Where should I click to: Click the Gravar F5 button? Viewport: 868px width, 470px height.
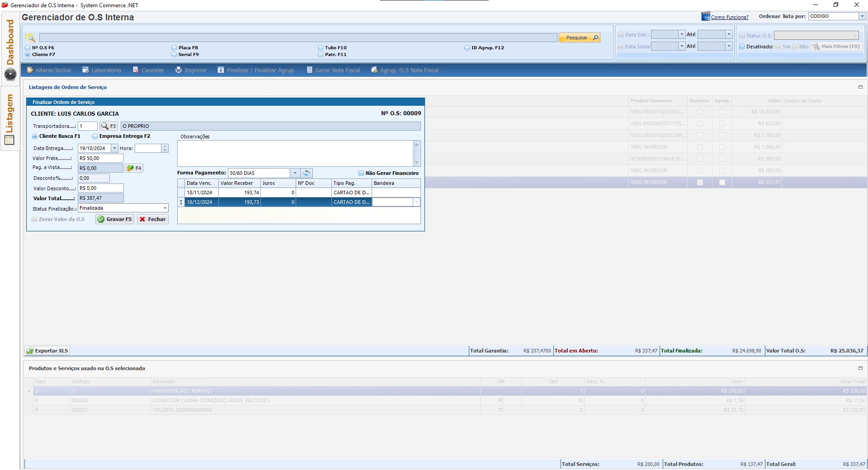click(115, 219)
